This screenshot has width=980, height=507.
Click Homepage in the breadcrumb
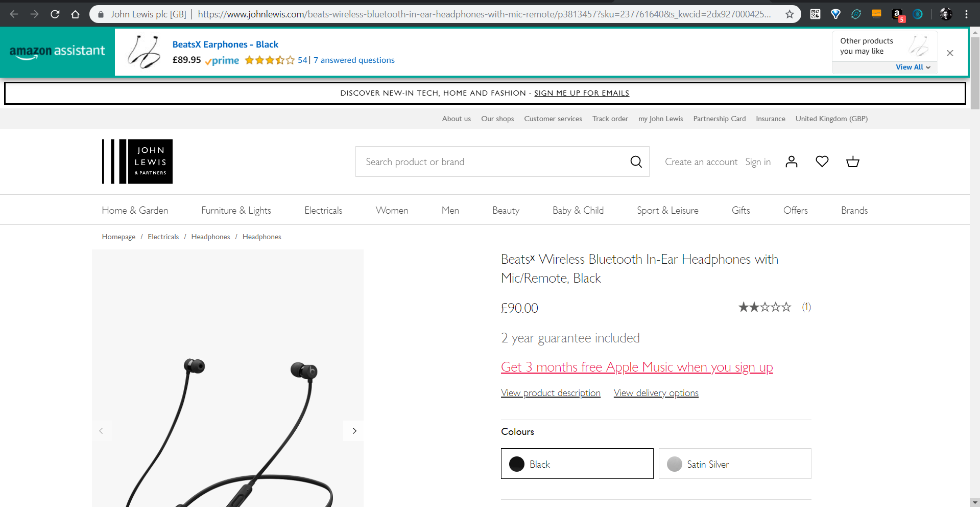118,237
